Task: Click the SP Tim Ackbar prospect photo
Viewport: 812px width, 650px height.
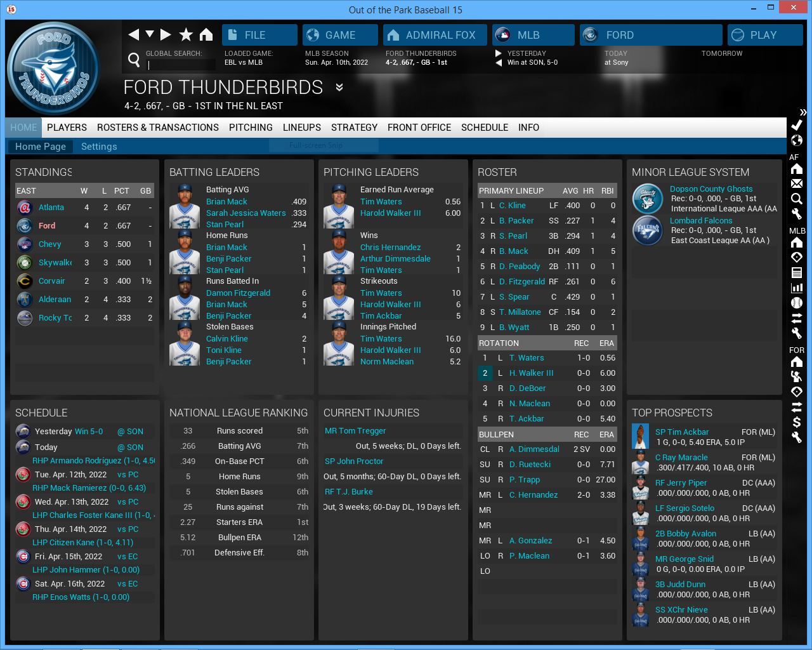Action: coord(641,437)
